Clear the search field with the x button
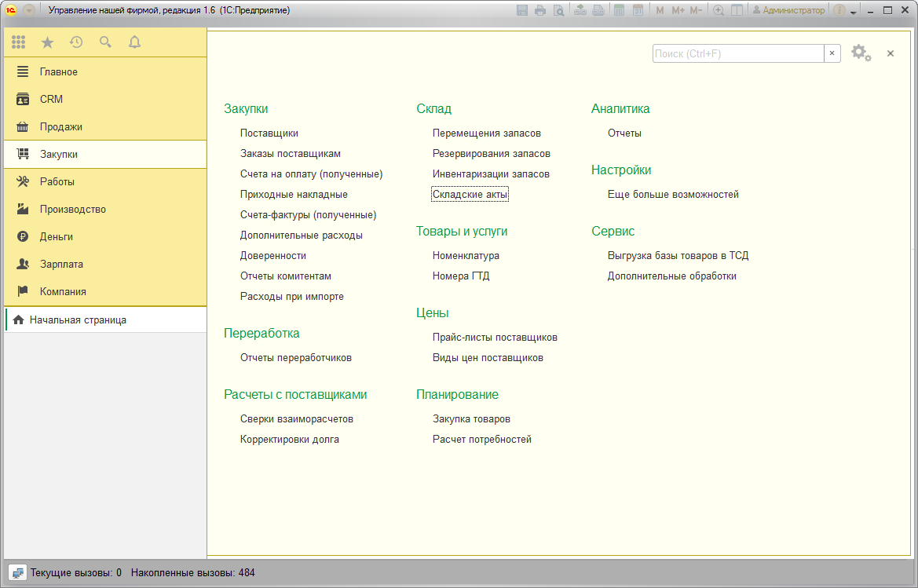 point(832,53)
